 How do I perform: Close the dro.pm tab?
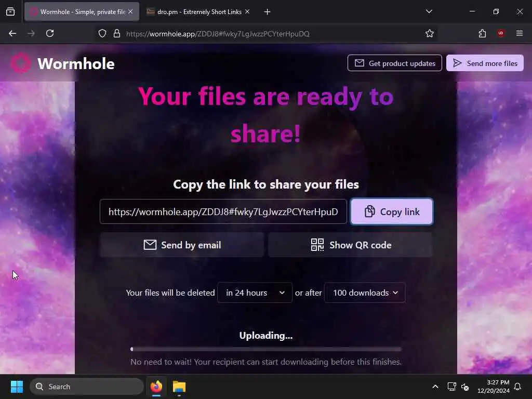tap(247, 11)
